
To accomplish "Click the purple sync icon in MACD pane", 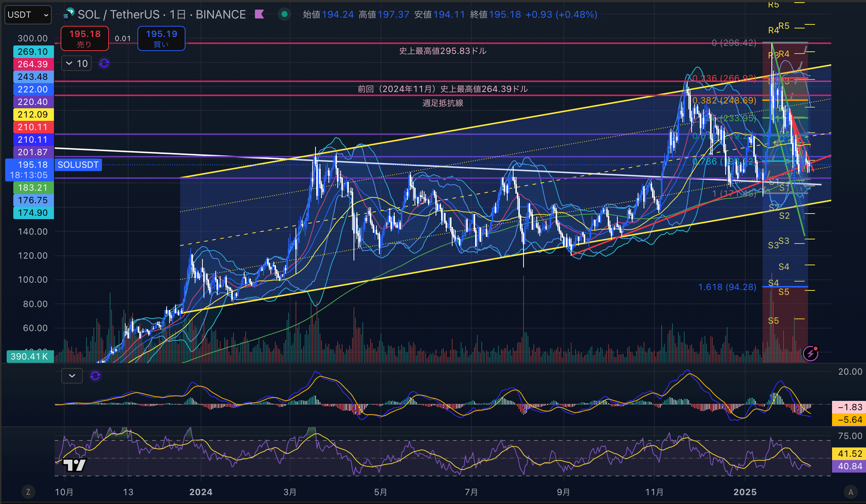I will tap(95, 376).
